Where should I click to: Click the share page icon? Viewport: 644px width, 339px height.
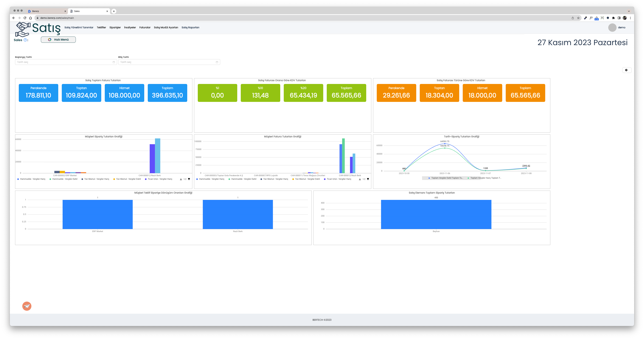point(573,18)
